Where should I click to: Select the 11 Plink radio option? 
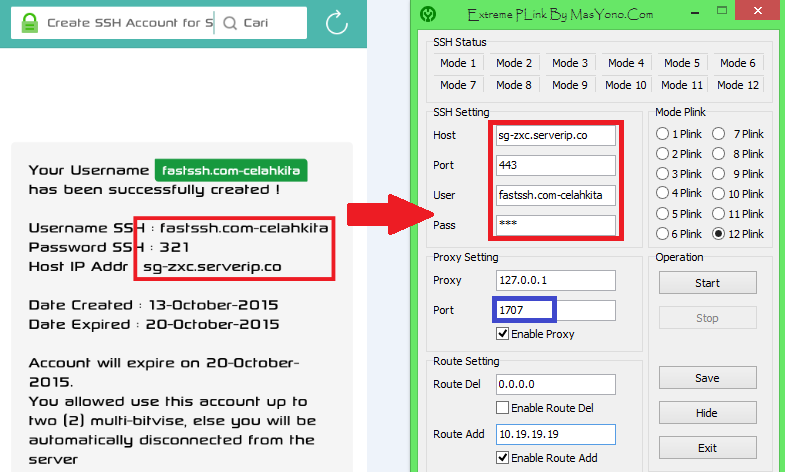pyautogui.click(x=718, y=214)
